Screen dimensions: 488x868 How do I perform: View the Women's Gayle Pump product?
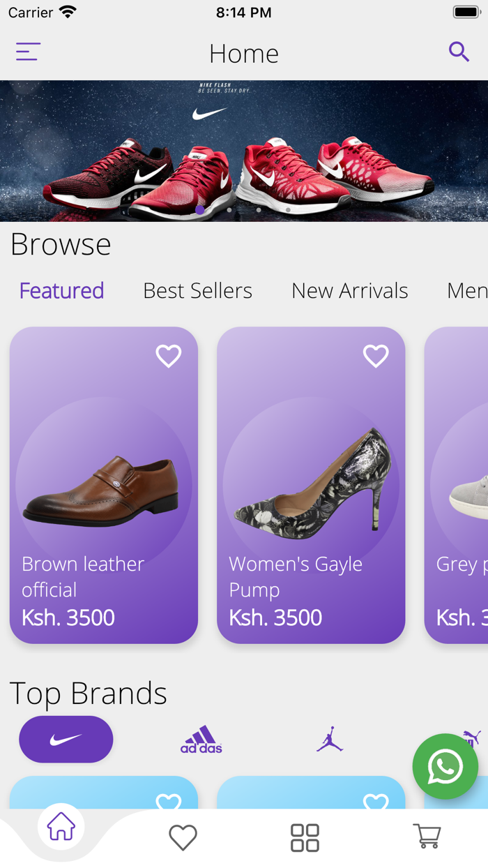coord(311,488)
